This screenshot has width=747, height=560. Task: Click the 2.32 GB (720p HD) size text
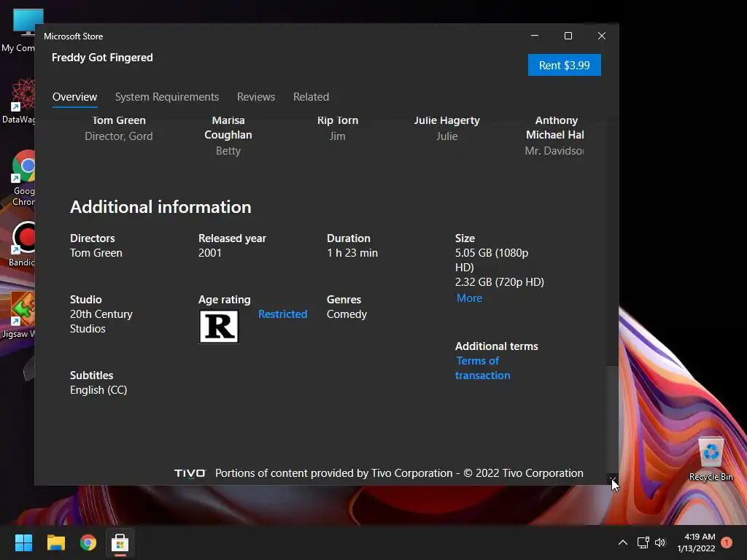point(499,282)
